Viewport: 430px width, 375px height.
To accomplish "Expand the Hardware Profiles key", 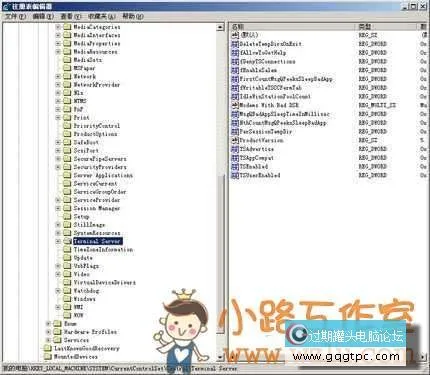I will pyautogui.click(x=48, y=332).
